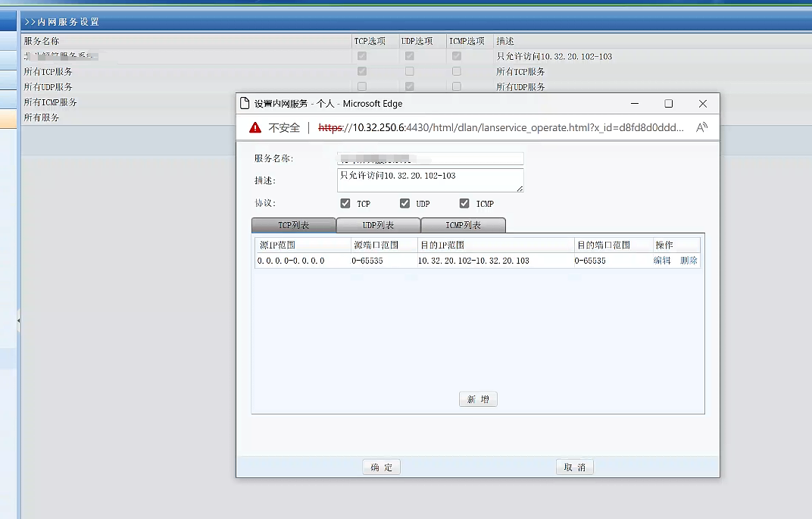This screenshot has width=812, height=519.
Task: Switch to the UDP列表 tab
Action: tap(378, 226)
